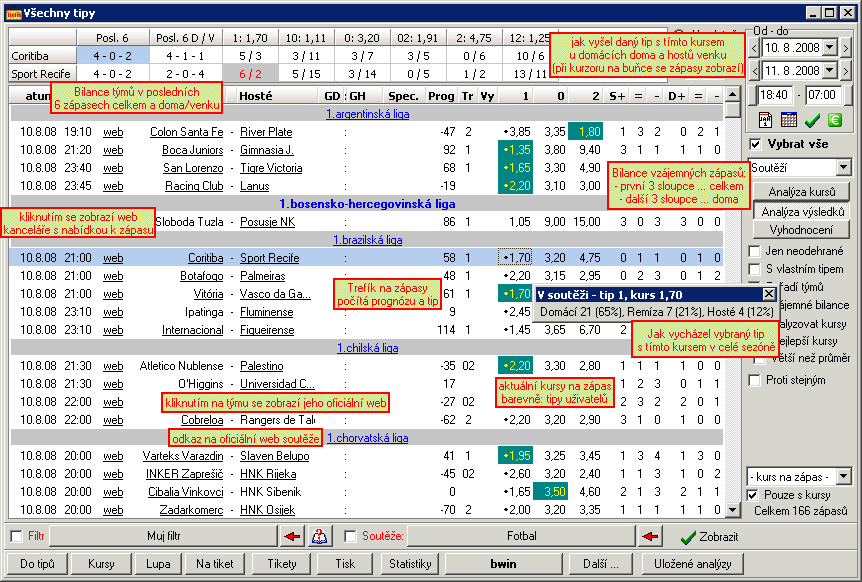862x582 pixels.
Task: Toggle the Vybrat vše checkbox
Action: coord(755,144)
